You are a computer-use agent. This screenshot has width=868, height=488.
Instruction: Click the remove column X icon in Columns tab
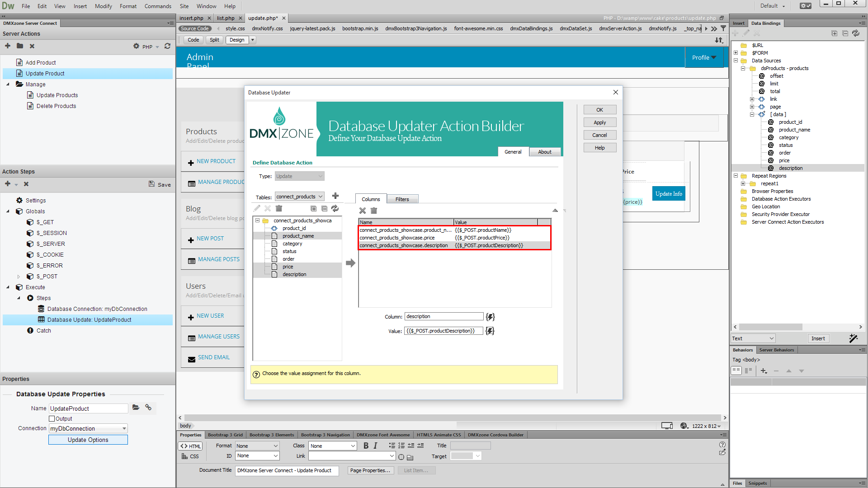363,211
